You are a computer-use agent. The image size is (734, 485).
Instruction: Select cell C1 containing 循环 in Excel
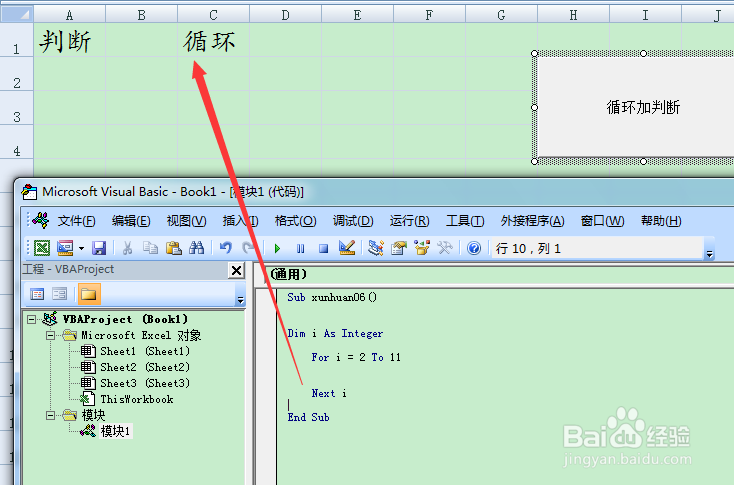(213, 40)
